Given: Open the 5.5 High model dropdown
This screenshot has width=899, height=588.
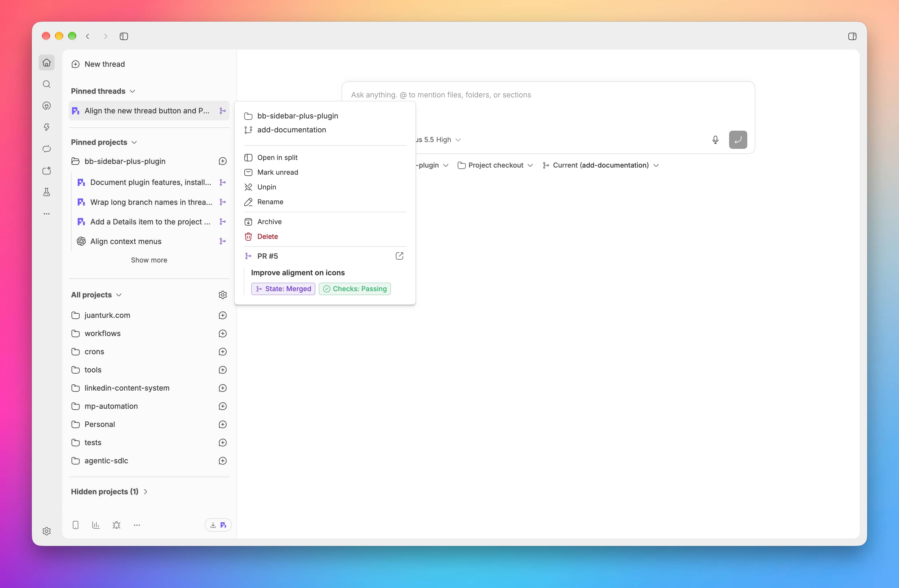Looking at the screenshot, I should 438,140.
